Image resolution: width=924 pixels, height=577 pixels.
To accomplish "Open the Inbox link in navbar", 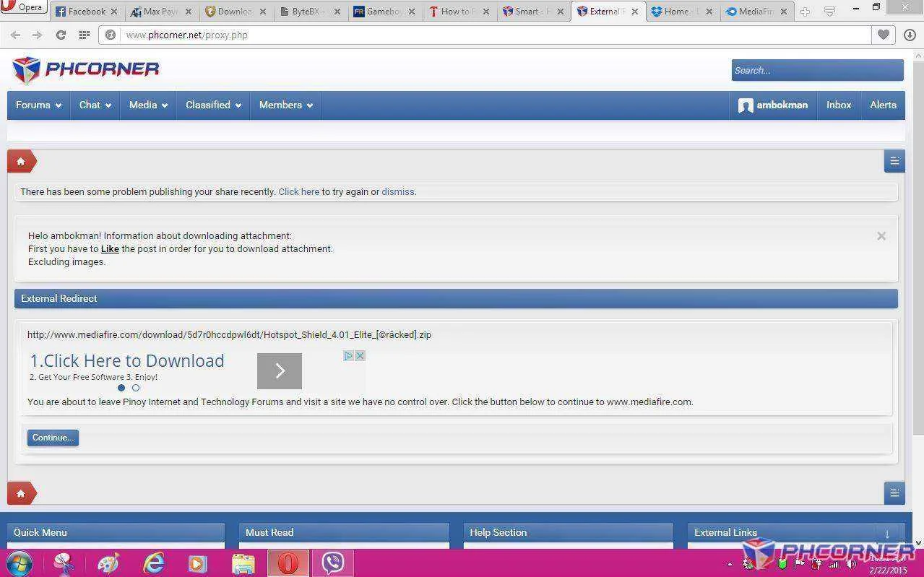I will coord(839,105).
